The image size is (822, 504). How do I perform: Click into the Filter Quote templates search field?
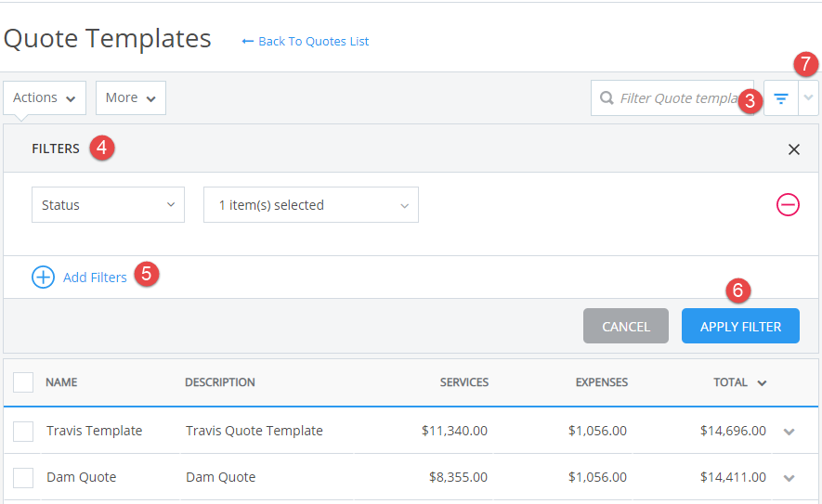(672, 98)
